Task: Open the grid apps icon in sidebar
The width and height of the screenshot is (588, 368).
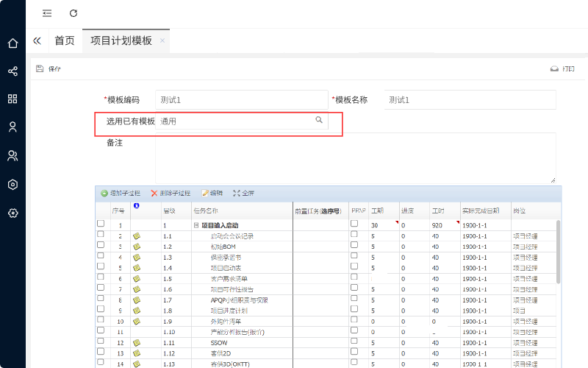Action: point(12,99)
